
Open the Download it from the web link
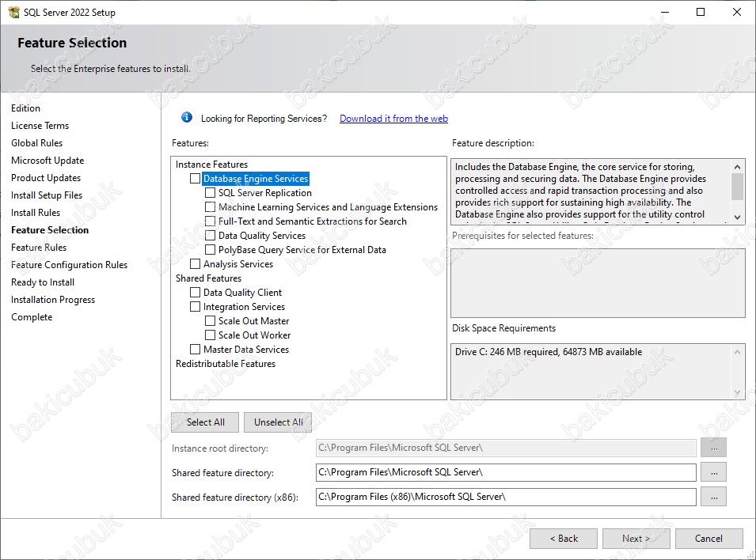(393, 119)
